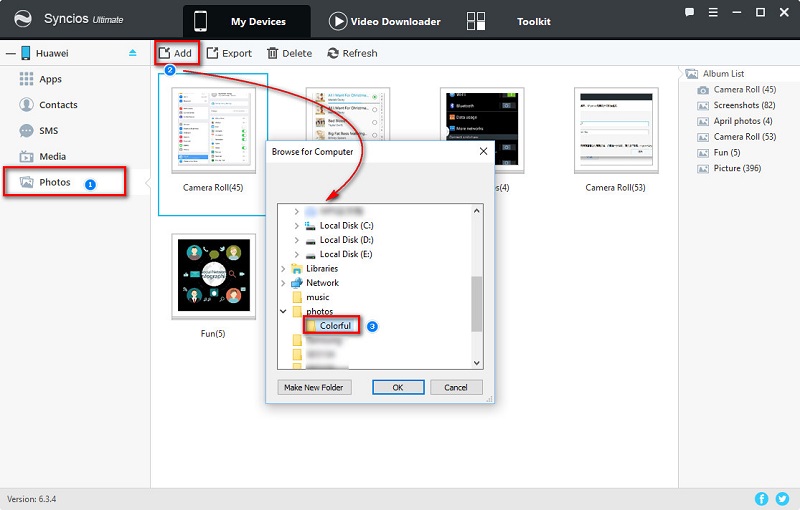Image resolution: width=800 pixels, height=510 pixels.
Task: Expand Local Disk (E:) node
Action: pyautogui.click(x=296, y=254)
